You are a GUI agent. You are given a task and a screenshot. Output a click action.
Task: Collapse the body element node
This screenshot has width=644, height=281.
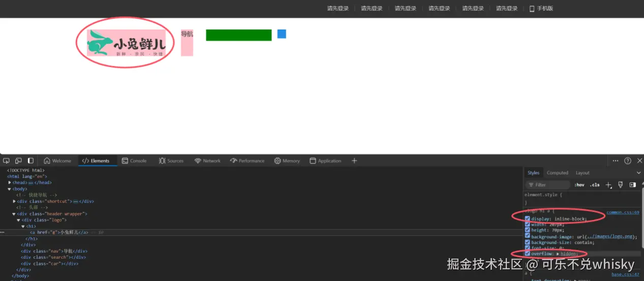point(10,189)
